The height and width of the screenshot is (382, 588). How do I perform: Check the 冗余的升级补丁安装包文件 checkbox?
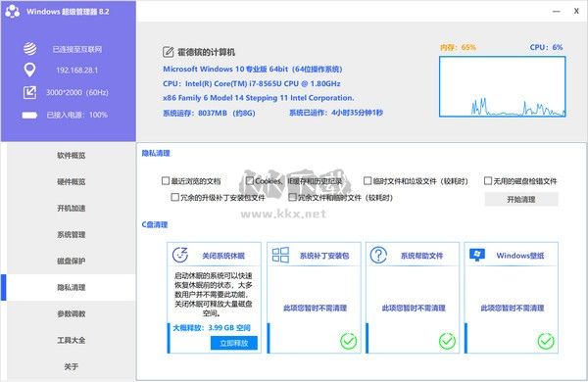[174, 197]
